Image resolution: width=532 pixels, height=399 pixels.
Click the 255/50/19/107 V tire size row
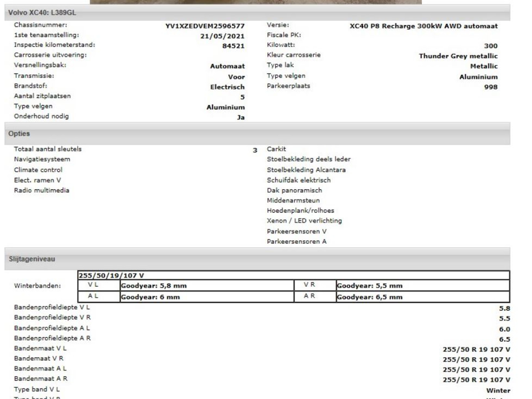(x=294, y=275)
